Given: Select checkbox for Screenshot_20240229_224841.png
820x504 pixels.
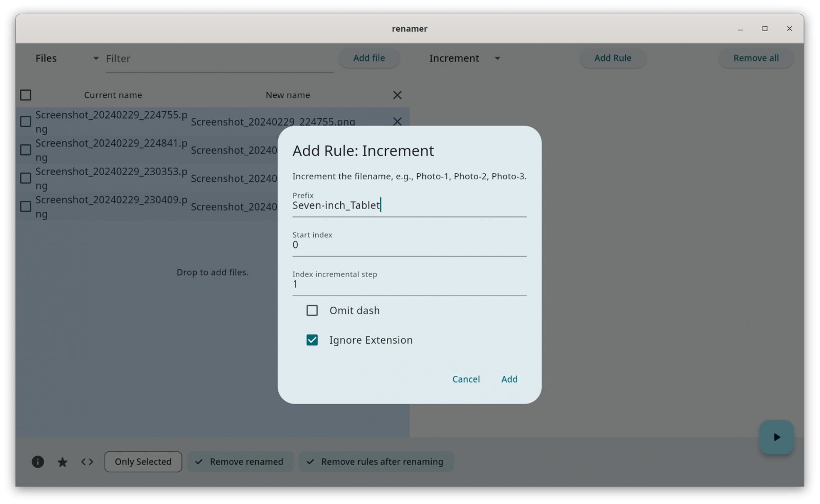Looking at the screenshot, I should (26, 150).
